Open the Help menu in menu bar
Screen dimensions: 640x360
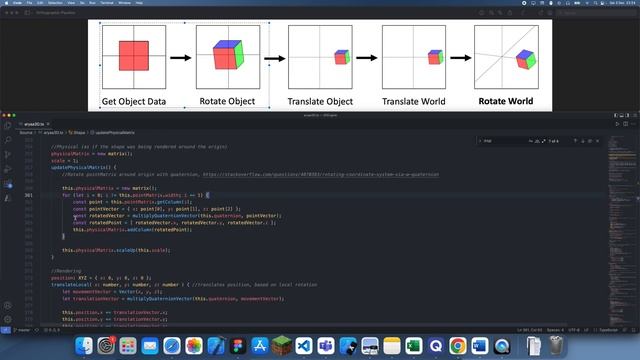click(139, 3)
